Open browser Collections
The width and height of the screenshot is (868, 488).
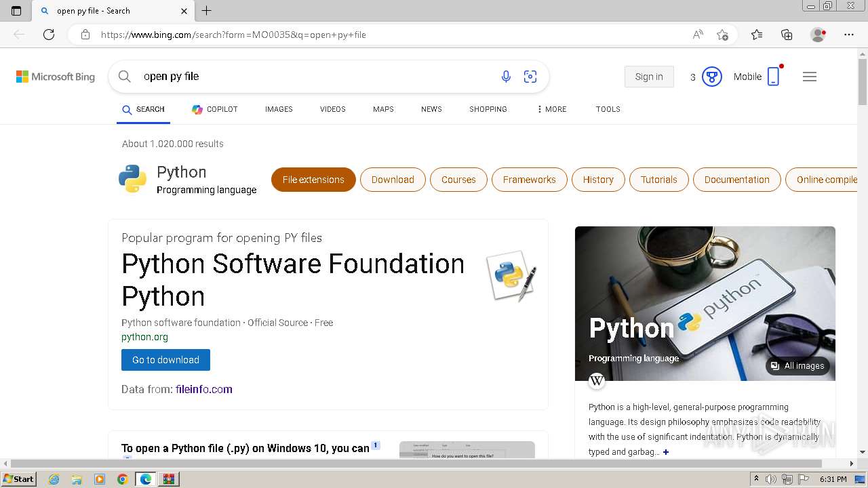coord(787,35)
